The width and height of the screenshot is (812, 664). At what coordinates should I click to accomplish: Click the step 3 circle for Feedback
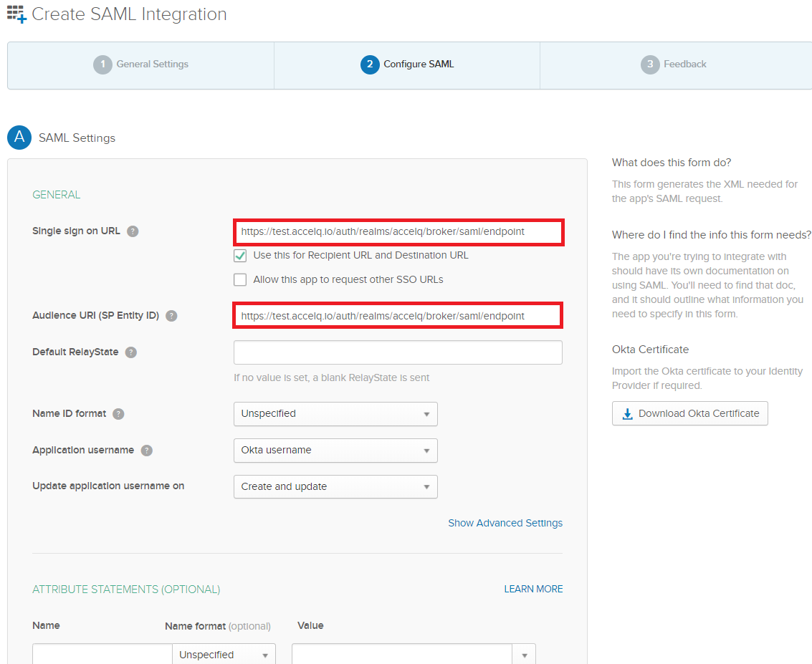tap(650, 64)
